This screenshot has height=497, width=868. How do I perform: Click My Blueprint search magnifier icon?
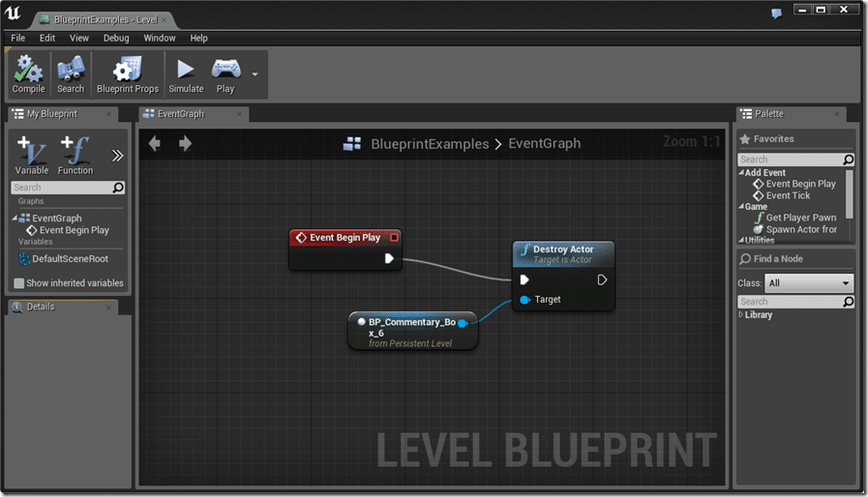pos(118,188)
